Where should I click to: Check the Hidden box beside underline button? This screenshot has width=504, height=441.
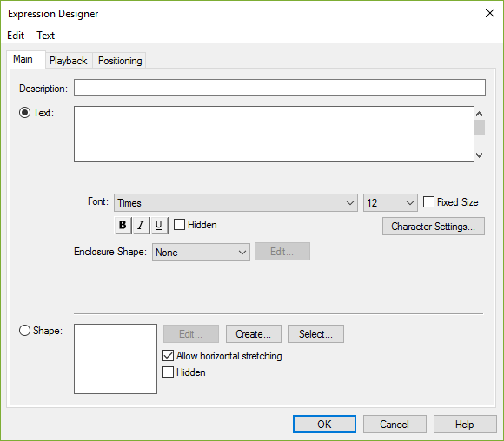click(179, 225)
